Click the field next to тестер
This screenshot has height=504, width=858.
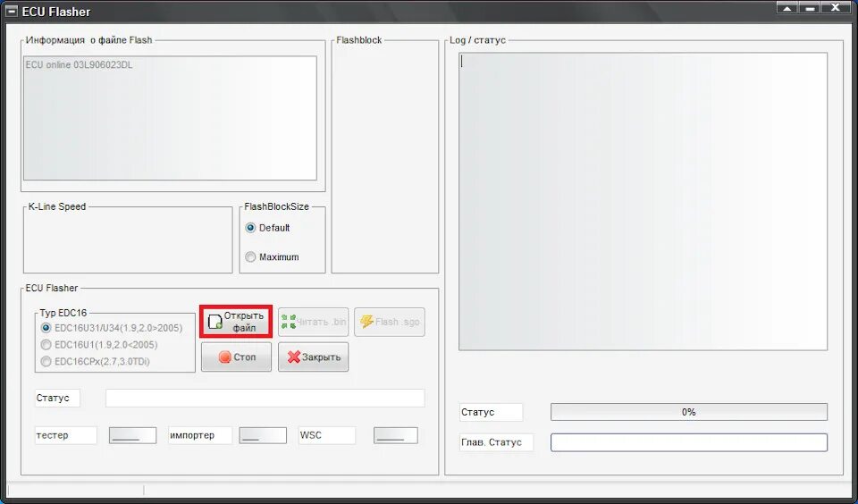point(132,435)
